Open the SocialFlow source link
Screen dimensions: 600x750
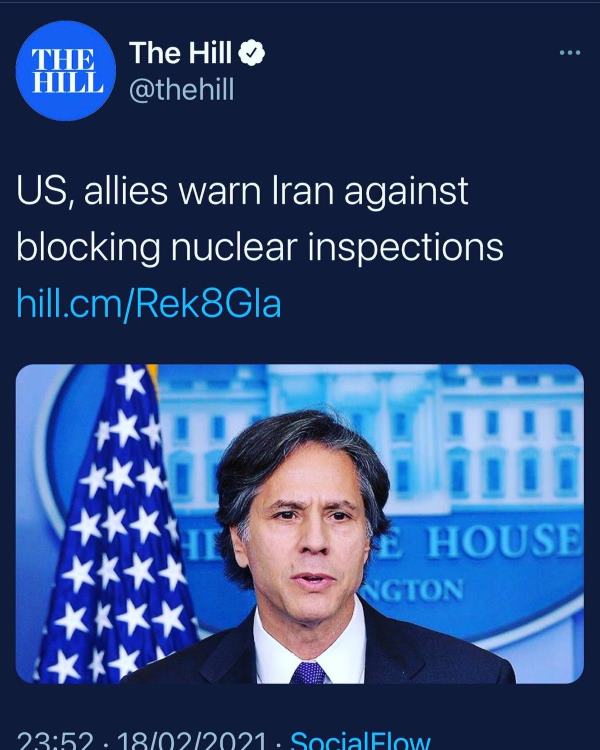360,740
